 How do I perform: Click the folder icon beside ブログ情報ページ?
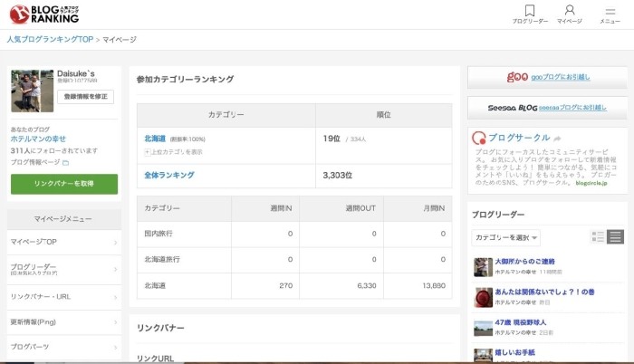click(65, 163)
